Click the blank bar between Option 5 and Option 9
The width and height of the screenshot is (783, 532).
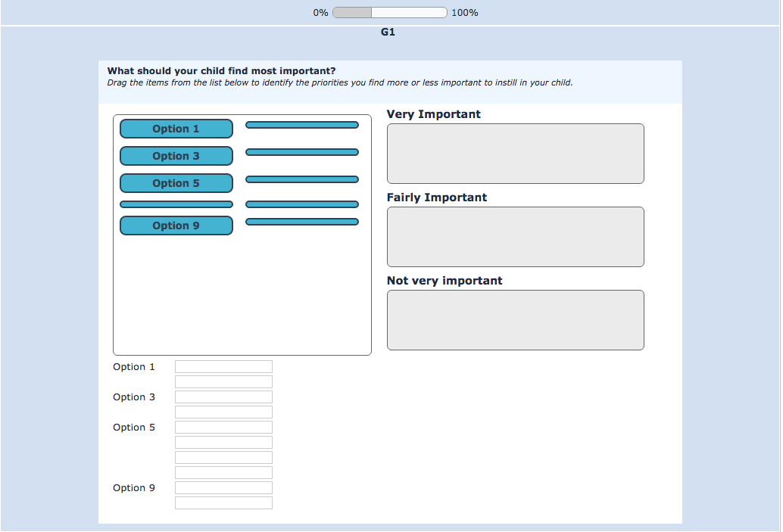176,204
